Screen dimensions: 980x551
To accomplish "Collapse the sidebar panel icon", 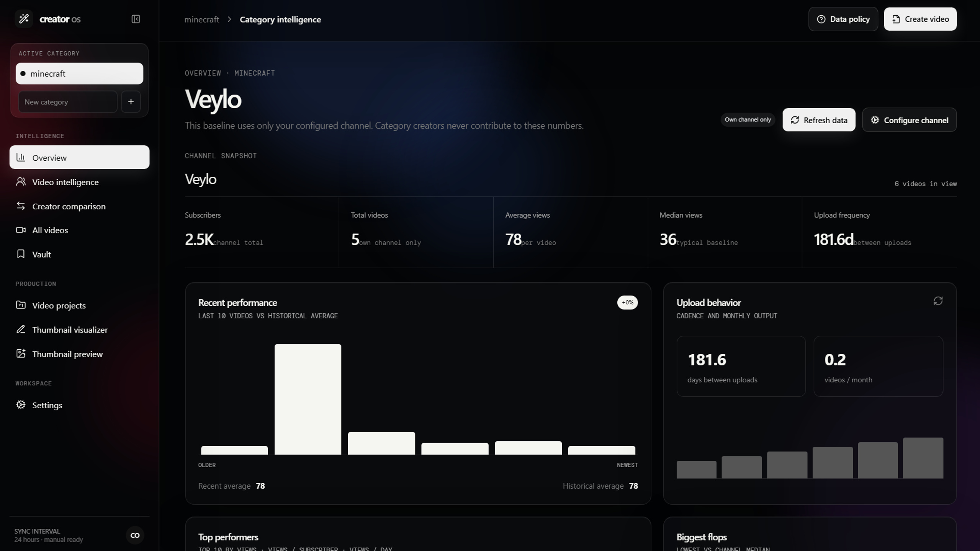I will pyautogui.click(x=136, y=19).
